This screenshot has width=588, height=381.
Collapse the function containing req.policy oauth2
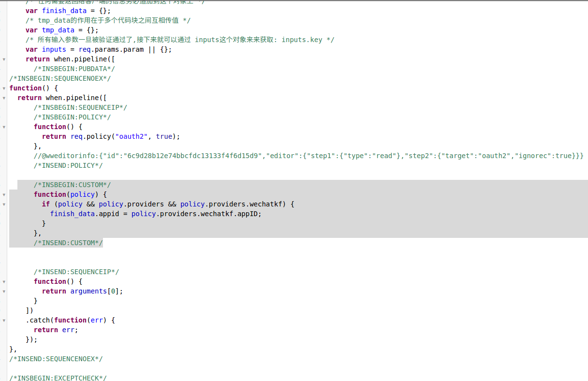[4, 127]
